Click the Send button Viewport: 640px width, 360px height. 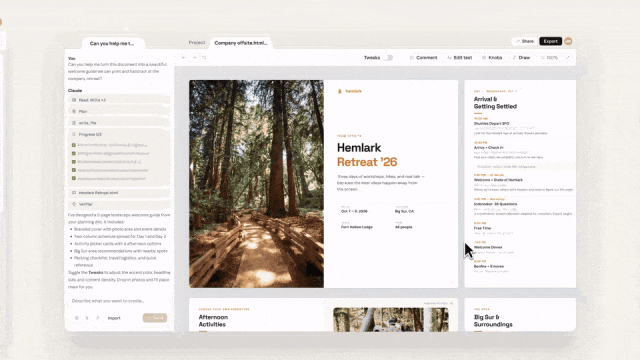155,318
